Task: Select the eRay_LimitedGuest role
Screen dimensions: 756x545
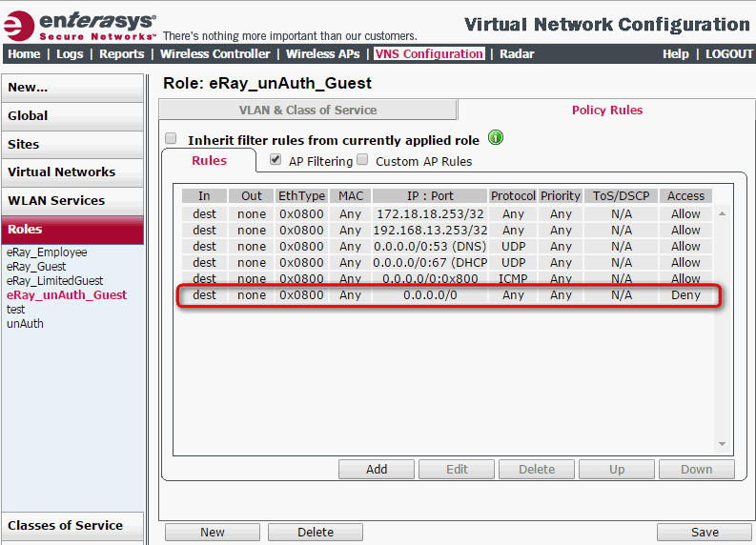Action: pyautogui.click(x=54, y=280)
